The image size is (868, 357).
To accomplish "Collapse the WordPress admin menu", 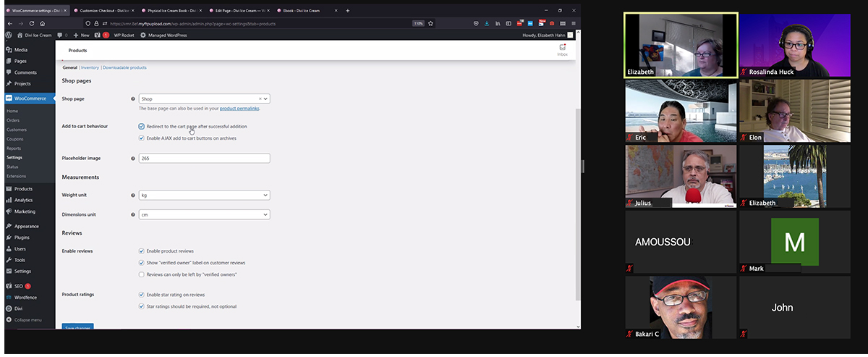I will tap(27, 319).
